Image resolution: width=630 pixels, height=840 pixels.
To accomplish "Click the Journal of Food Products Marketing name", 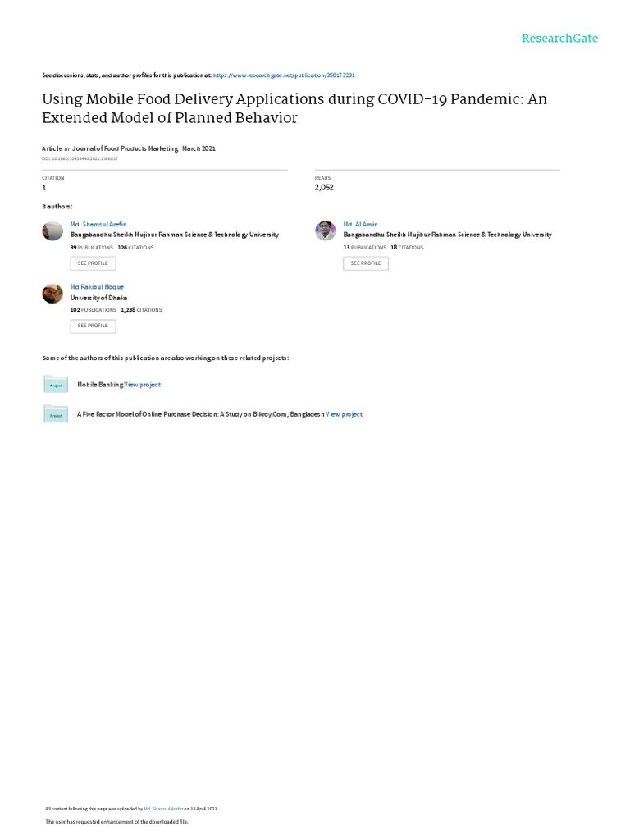I will [122, 148].
